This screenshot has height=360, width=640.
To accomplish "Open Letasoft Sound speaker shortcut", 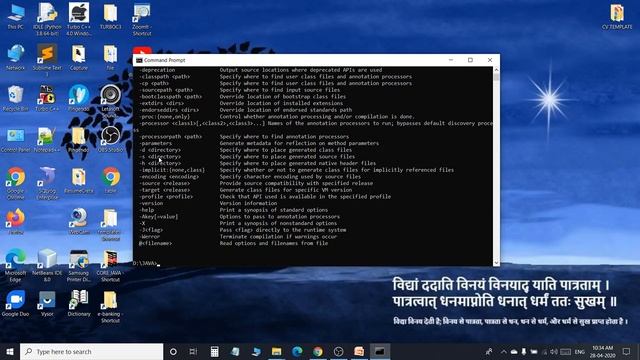I will 110,100.
